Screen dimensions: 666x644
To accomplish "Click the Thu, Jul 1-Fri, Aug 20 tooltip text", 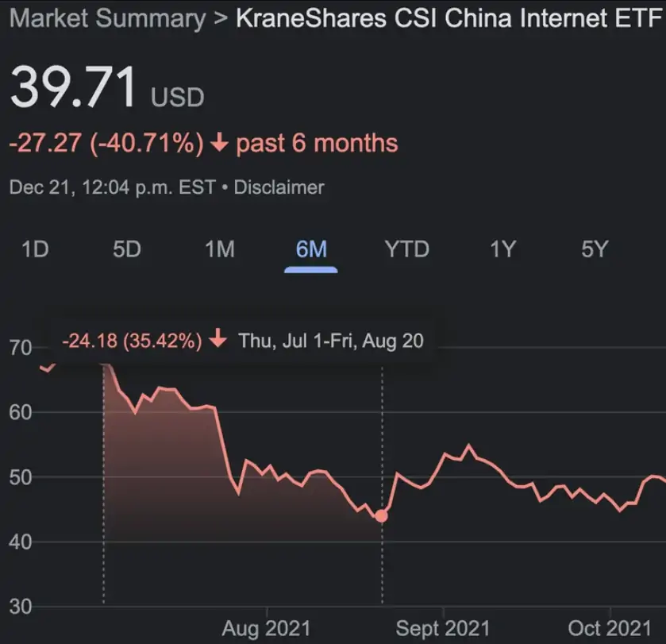I will pyautogui.click(x=331, y=341).
